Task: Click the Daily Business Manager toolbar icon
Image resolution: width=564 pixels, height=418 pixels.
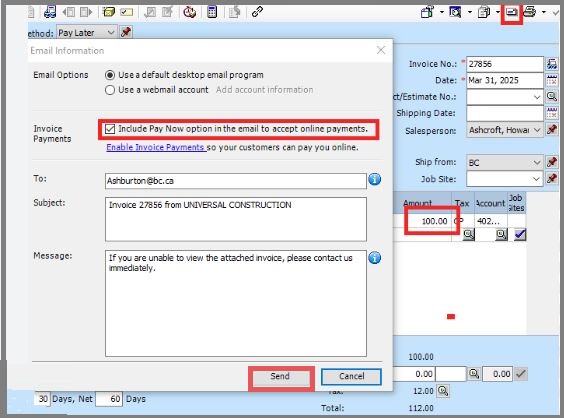Action: (50, 12)
